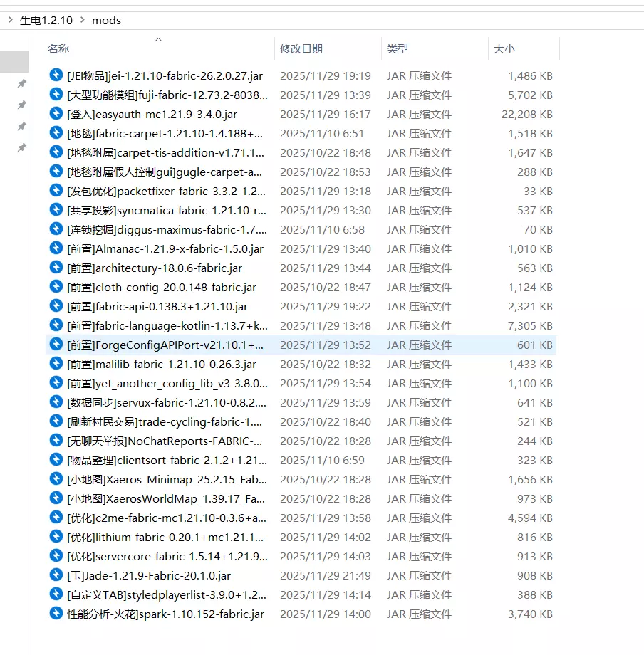Image resolution: width=644 pixels, height=655 pixels.
Task: Click sort direction arrow above 名称 column
Action: click(158, 40)
